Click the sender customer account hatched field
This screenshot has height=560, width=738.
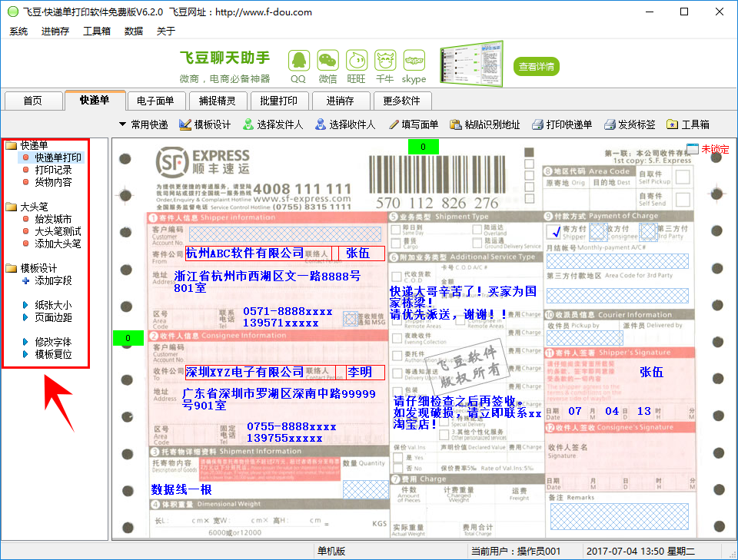[284, 234]
